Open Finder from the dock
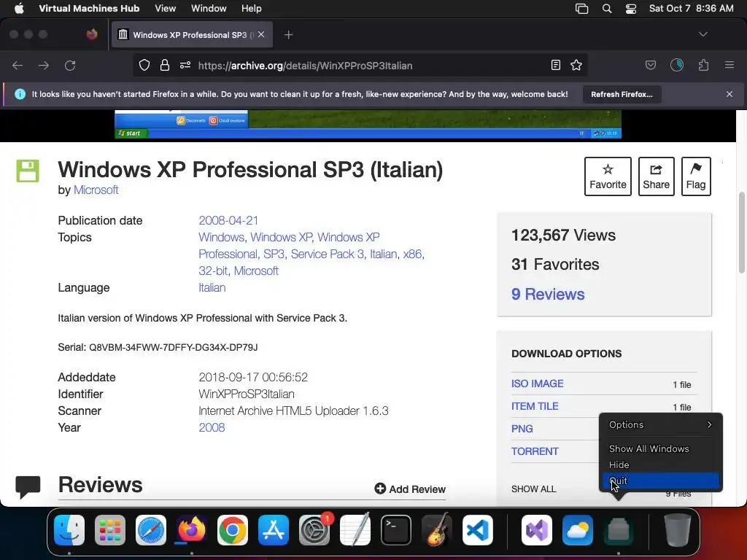The image size is (747, 560). (x=69, y=530)
